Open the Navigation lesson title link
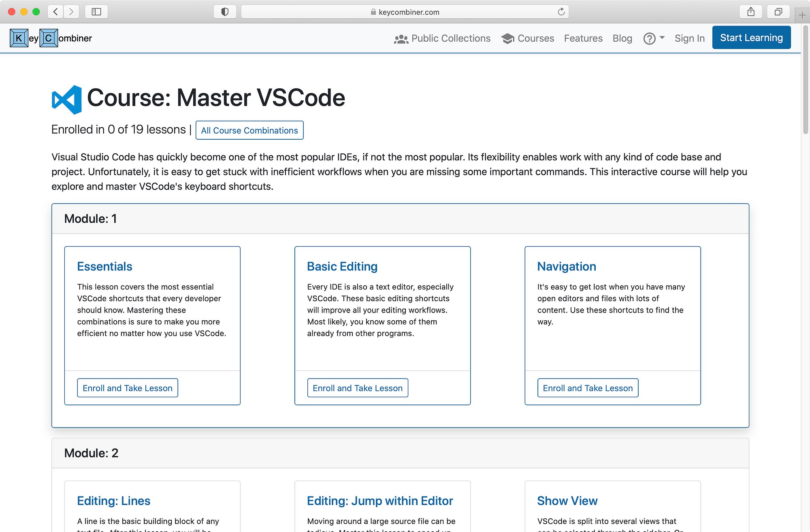Screen dimensions: 810x532 click(x=567, y=266)
